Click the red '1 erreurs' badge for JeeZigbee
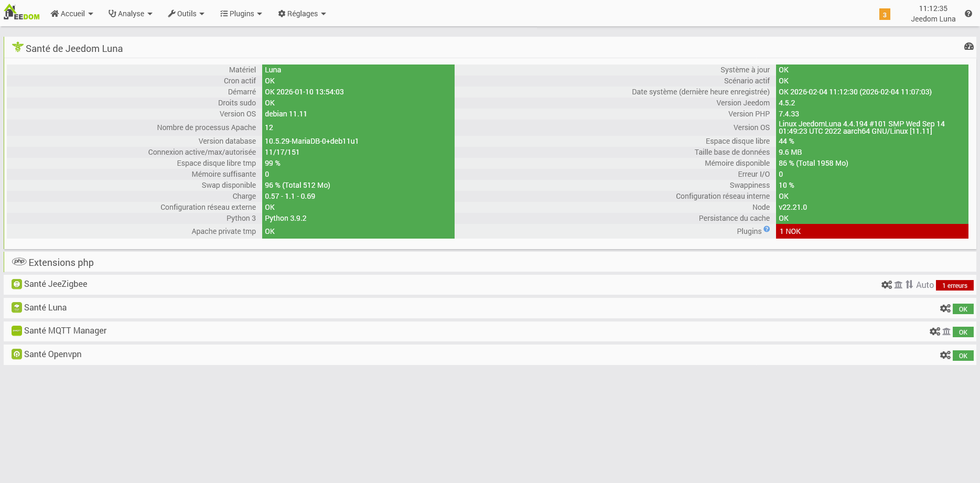980x483 pixels. click(955, 285)
